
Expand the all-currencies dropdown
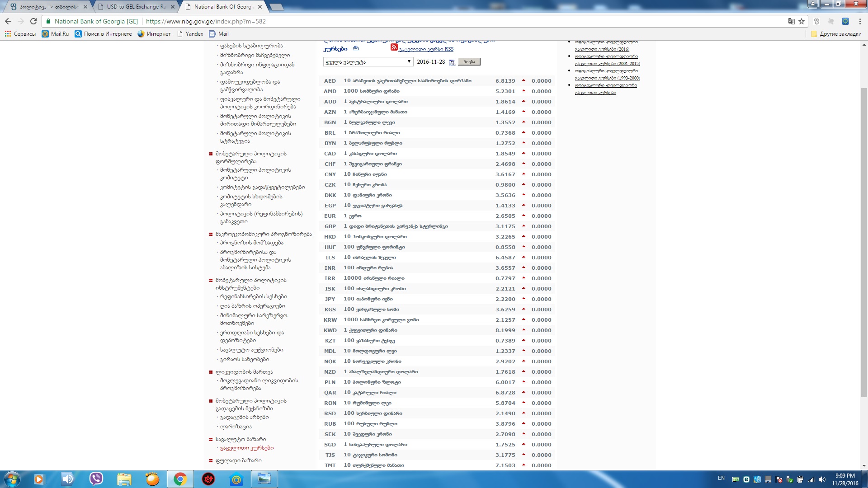368,62
